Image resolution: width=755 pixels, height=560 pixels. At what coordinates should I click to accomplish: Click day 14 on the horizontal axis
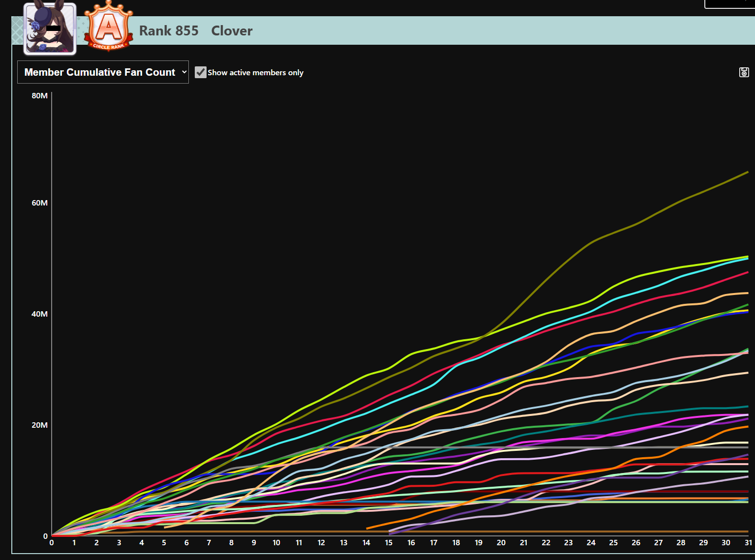click(x=366, y=543)
